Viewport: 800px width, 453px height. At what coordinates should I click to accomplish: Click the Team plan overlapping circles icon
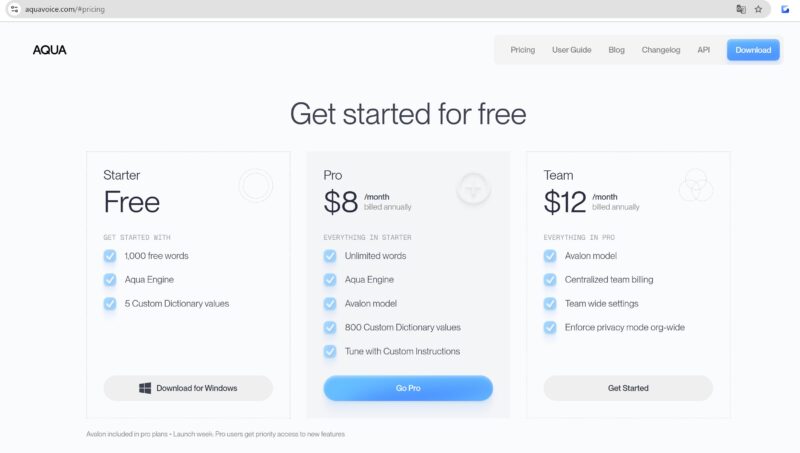pos(696,186)
